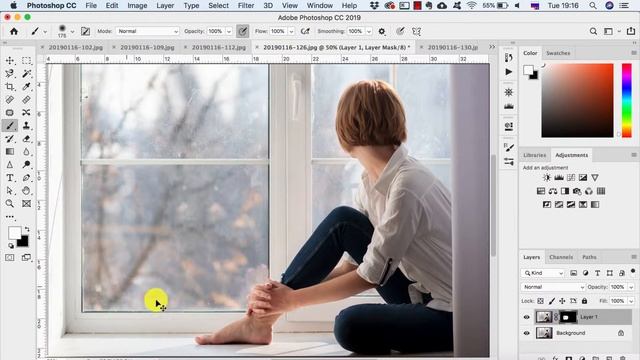Toggle airbrush-style build-up
640x360 pixels.
click(305, 31)
